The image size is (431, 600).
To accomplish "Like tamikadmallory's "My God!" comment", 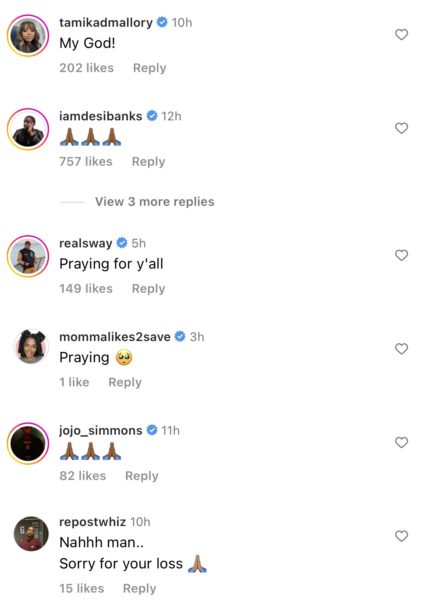I will 401,35.
